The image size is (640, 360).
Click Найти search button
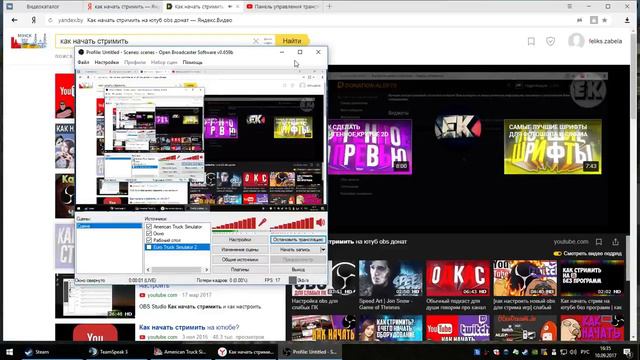(292, 41)
